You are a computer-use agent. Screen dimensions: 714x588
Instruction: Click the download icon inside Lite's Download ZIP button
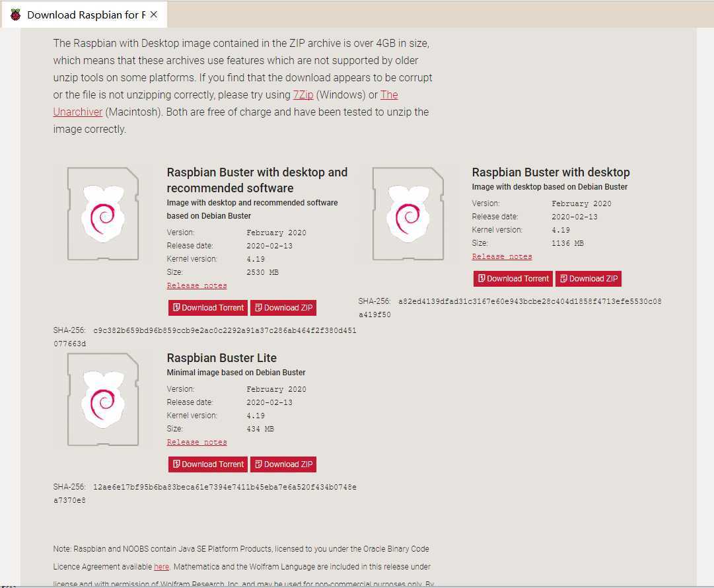click(x=258, y=464)
